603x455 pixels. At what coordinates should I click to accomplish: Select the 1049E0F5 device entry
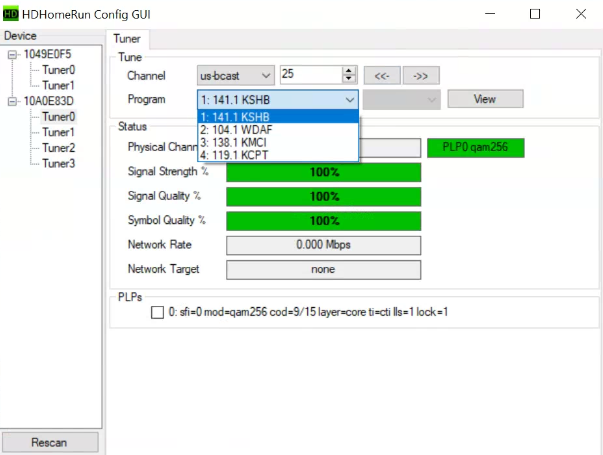[47, 54]
